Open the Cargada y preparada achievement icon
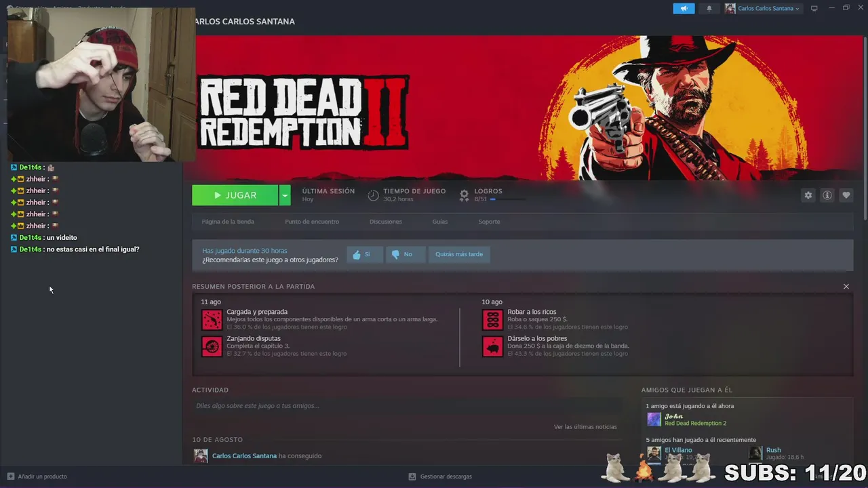 tap(212, 319)
